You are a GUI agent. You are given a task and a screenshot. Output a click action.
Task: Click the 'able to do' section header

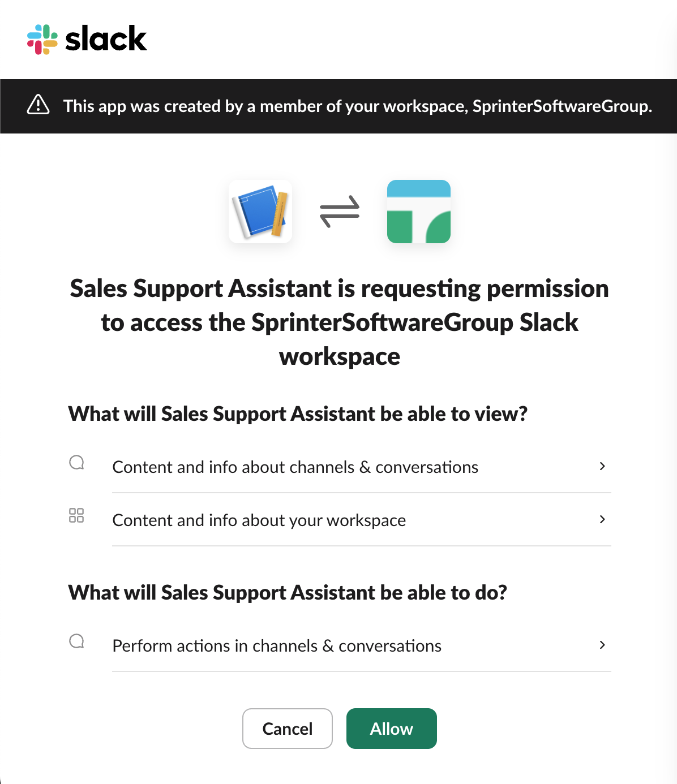coord(289,592)
